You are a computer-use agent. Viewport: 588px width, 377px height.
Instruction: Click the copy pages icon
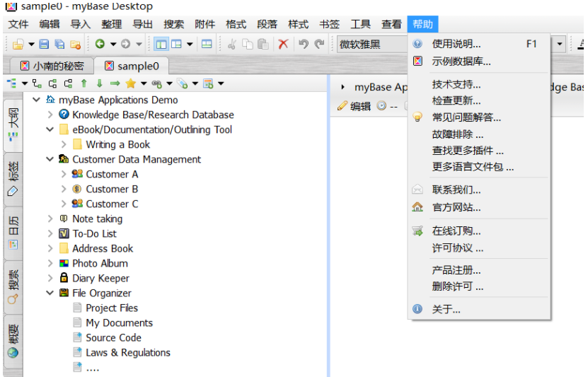pos(247,45)
